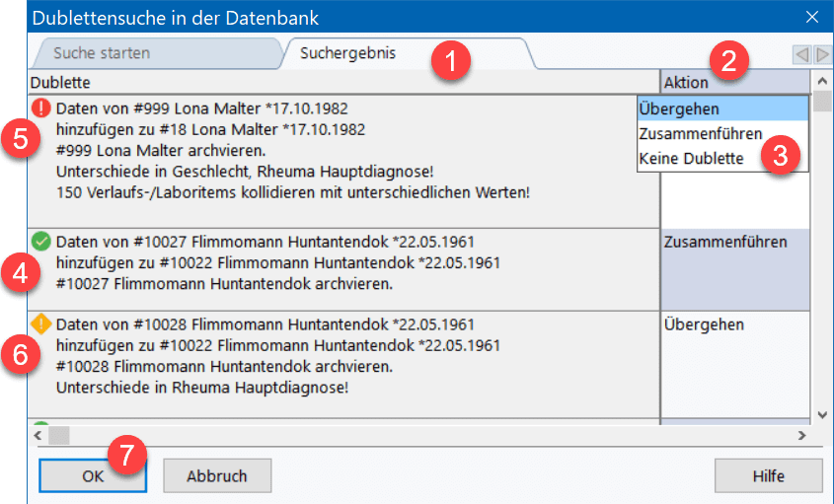Click tab scroll left arrow
The width and height of the screenshot is (834, 504).
[802, 53]
